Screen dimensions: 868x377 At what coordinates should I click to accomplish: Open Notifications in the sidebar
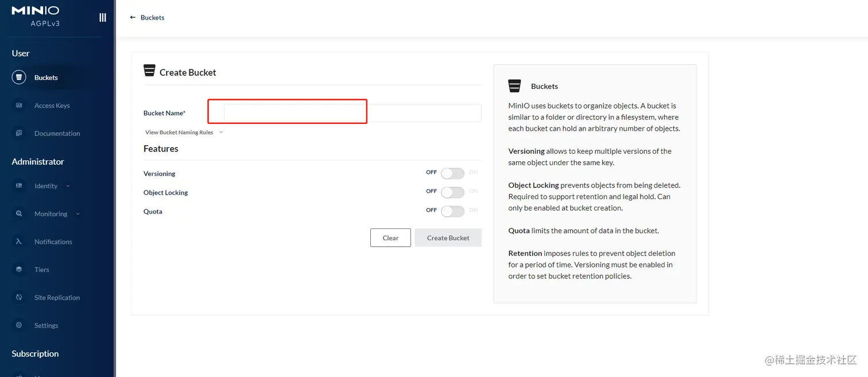[x=53, y=242]
